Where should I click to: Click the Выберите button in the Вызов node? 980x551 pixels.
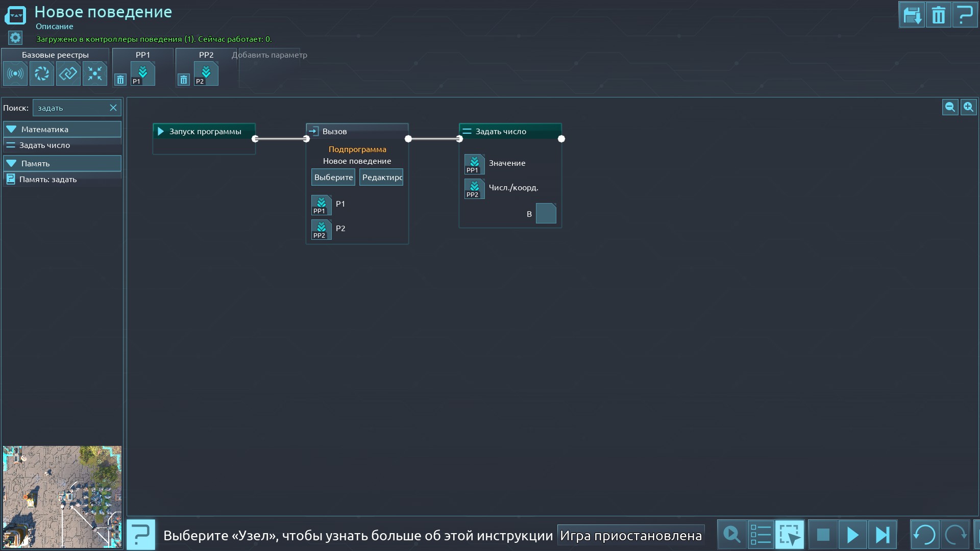[x=333, y=177]
